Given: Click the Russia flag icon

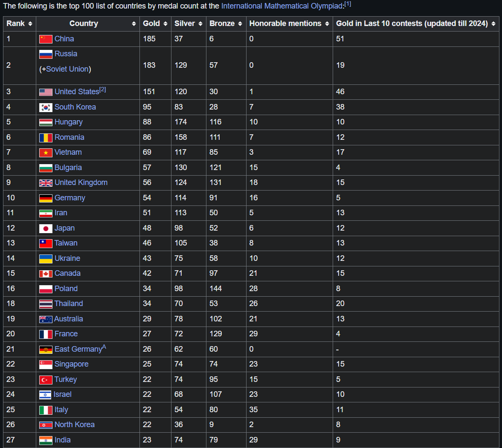Looking at the screenshot, I should [46, 55].
